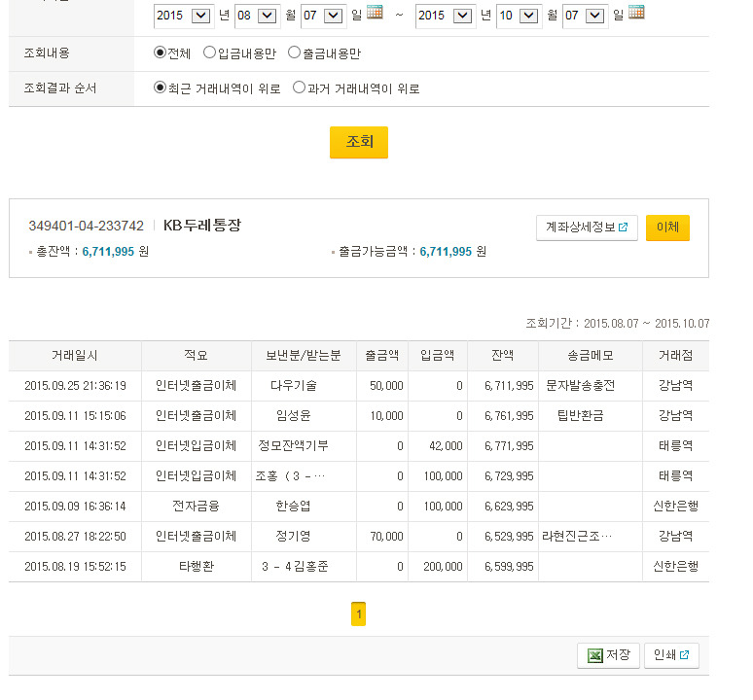
Task: Go to page 1 of results
Action: point(358,614)
